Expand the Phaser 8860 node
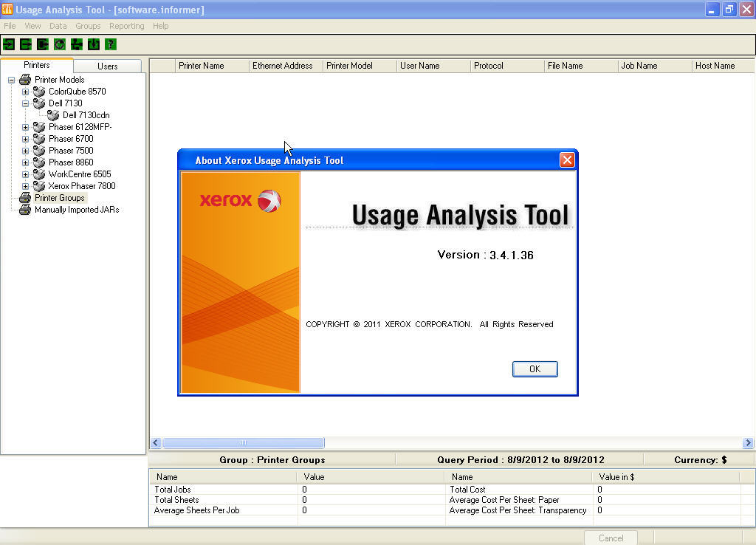Screen dimensions: 756x545 [x=26, y=162]
